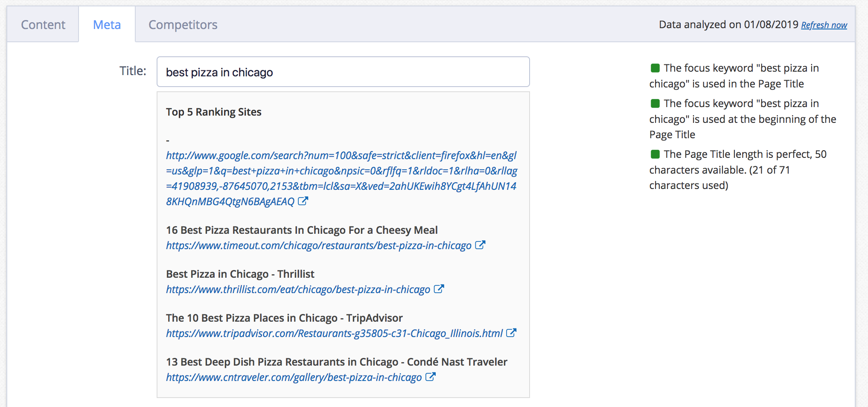The height and width of the screenshot is (407, 868).
Task: Open the tripadvisor.com Chicago restaurants link
Action: (x=334, y=334)
